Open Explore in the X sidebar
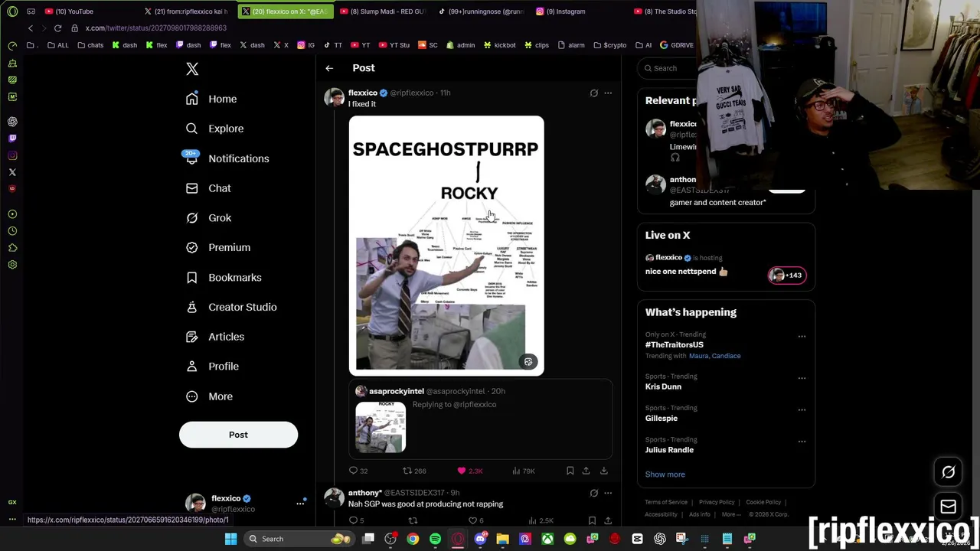This screenshot has height=551, width=980. [215, 129]
